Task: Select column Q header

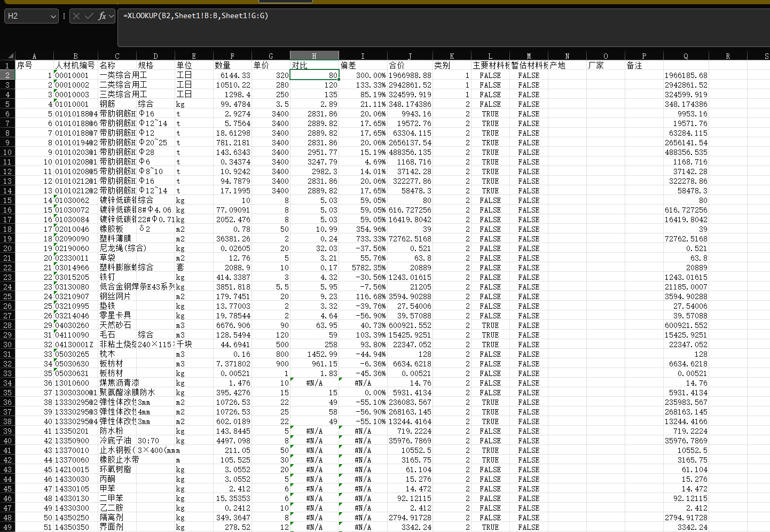Action: (x=686, y=56)
